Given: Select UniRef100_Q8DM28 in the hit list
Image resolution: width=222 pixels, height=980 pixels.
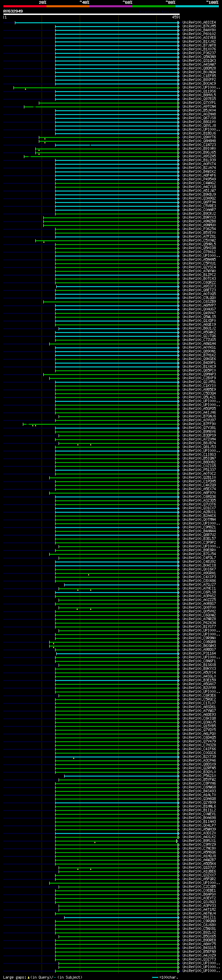Looking at the screenshot, I should (199, 68).
